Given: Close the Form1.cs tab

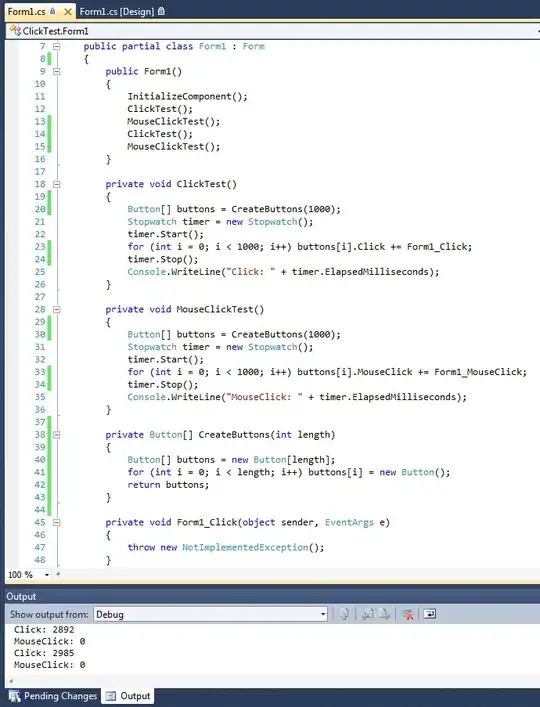Looking at the screenshot, I should (x=68, y=12).
